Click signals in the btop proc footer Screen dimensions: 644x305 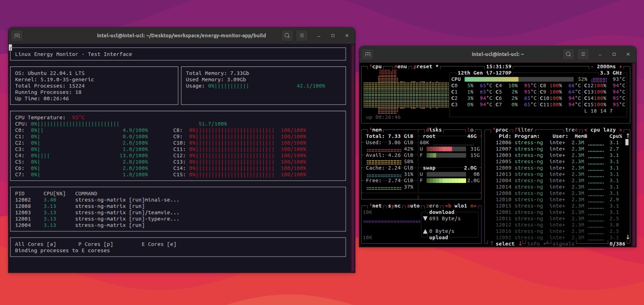(563, 244)
